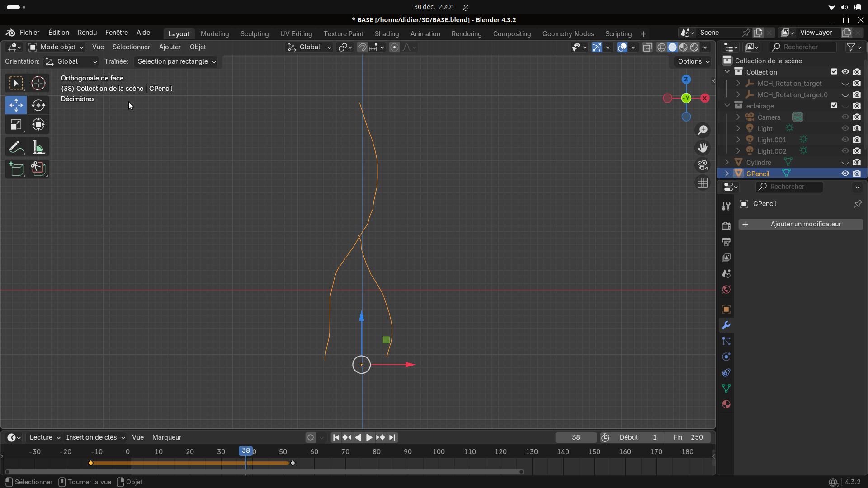This screenshot has height=488, width=868.
Task: Open the Mode objet dropdown
Action: pos(57,47)
